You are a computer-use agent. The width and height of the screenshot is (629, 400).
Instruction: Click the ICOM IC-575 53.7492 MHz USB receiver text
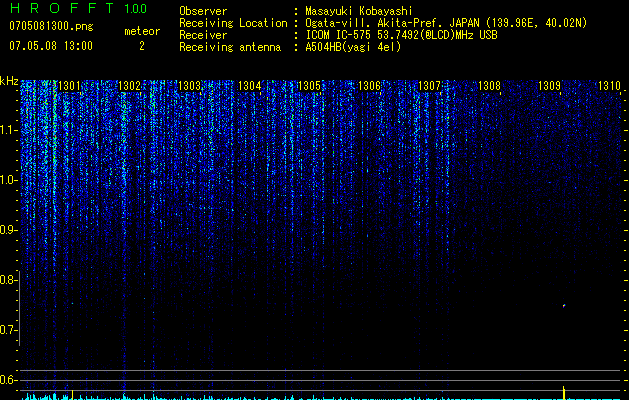pos(401,35)
